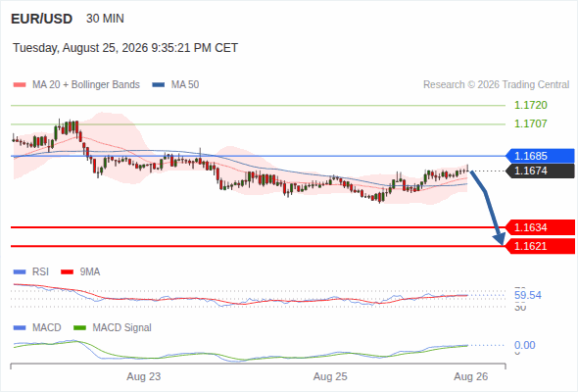Click the 1.1720 resistance level label
Viewport: 578px width, 392px height.
tap(531, 105)
